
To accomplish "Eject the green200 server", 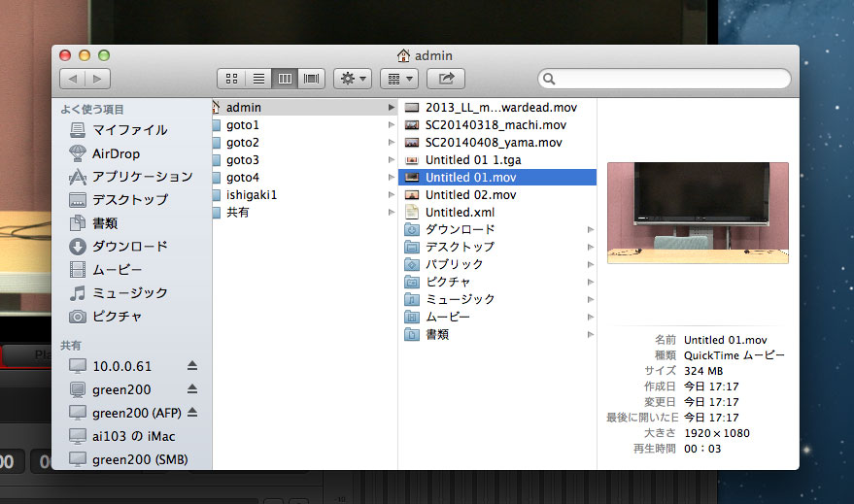I will (x=192, y=389).
